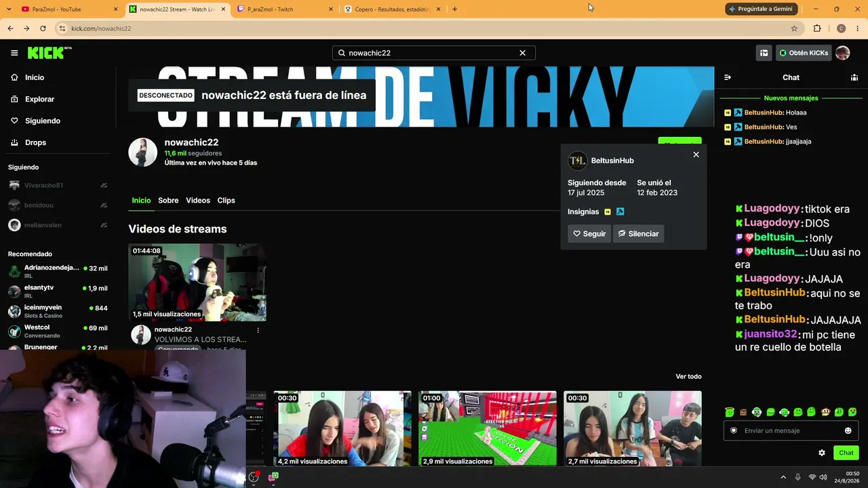The height and width of the screenshot is (488, 868).
Task: Switch to the Videos tab
Action: (x=198, y=201)
